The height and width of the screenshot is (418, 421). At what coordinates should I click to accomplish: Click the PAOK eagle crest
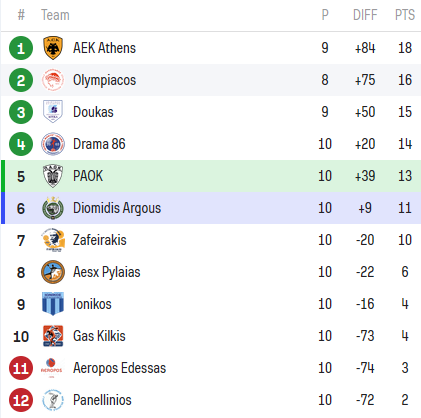(53, 176)
